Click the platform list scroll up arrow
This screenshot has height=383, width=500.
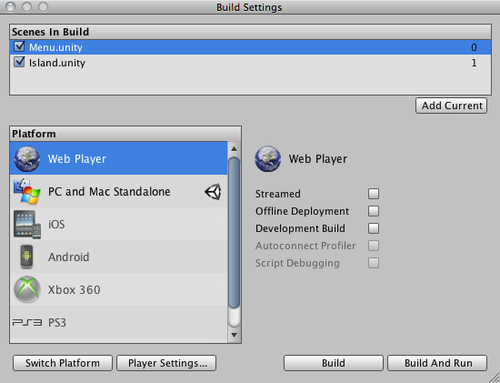(234, 149)
